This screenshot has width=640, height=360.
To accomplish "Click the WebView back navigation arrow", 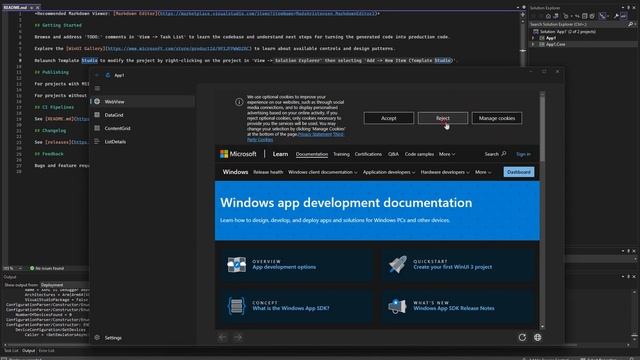I will (x=222, y=338).
